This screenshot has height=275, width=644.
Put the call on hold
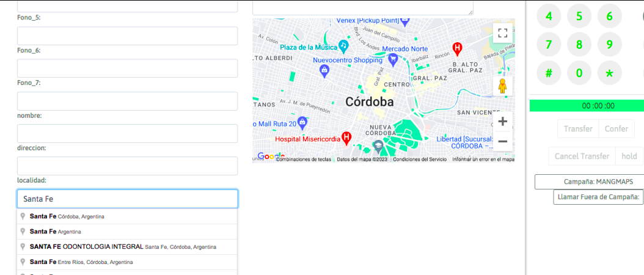pos(629,156)
